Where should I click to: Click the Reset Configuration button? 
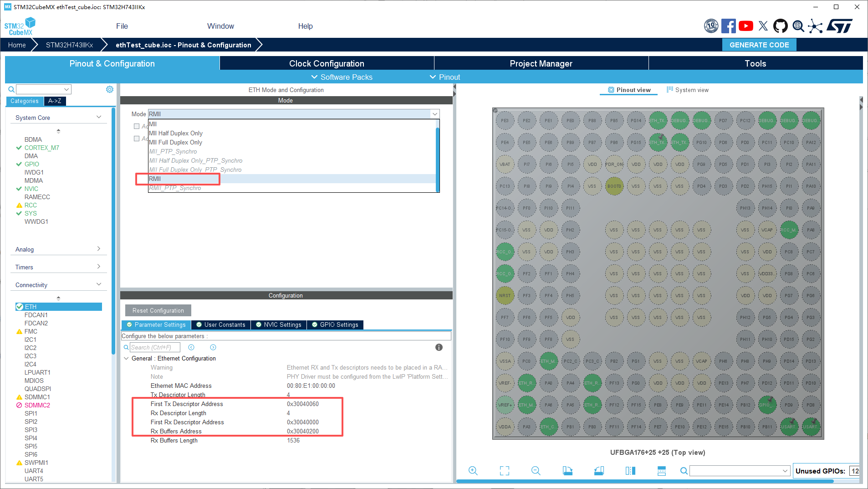(158, 310)
